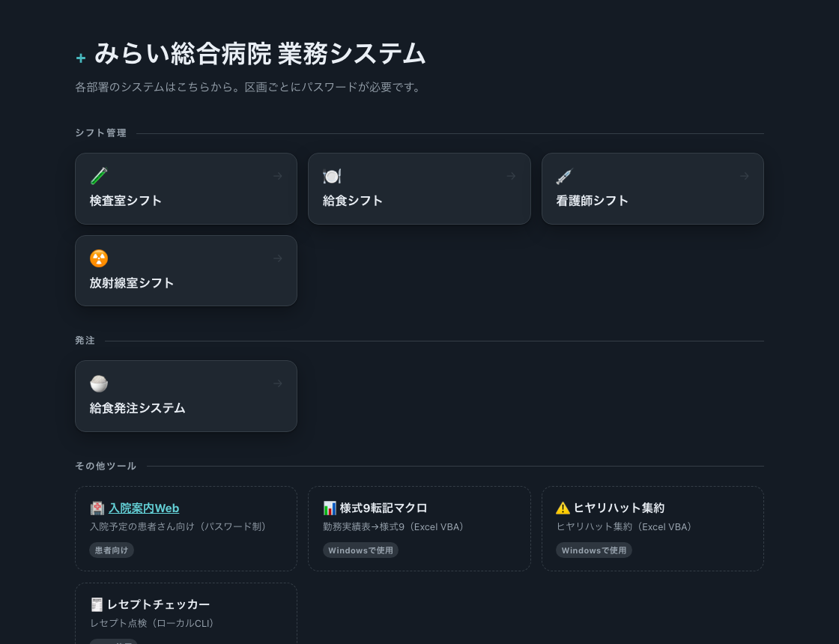
Task: Click the arrow on the 給食シフト card
Action: point(511,176)
